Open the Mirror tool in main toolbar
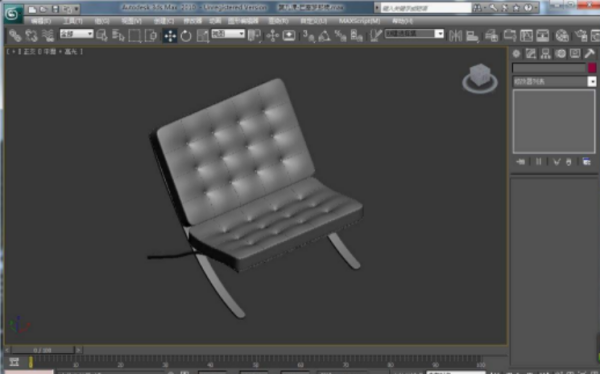 point(455,36)
